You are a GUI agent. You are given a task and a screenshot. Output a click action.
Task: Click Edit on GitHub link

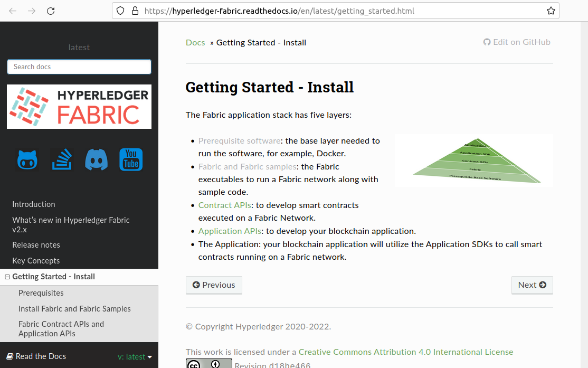click(x=517, y=42)
